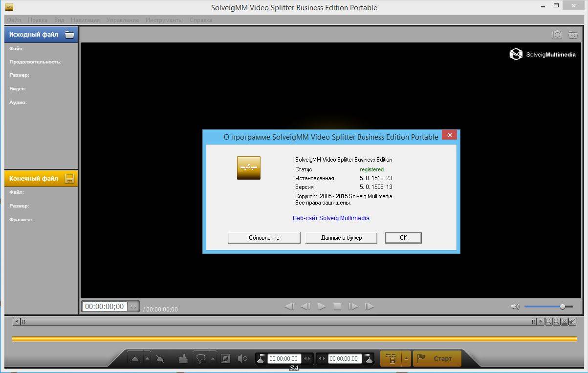The height and width of the screenshot is (373, 588).
Task: Expand the batch queue dropdown arrow
Action: pyautogui.click(x=406, y=359)
